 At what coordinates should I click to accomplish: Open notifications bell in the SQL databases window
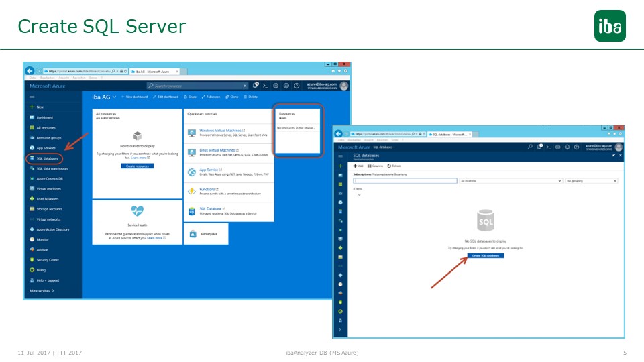(x=539, y=147)
